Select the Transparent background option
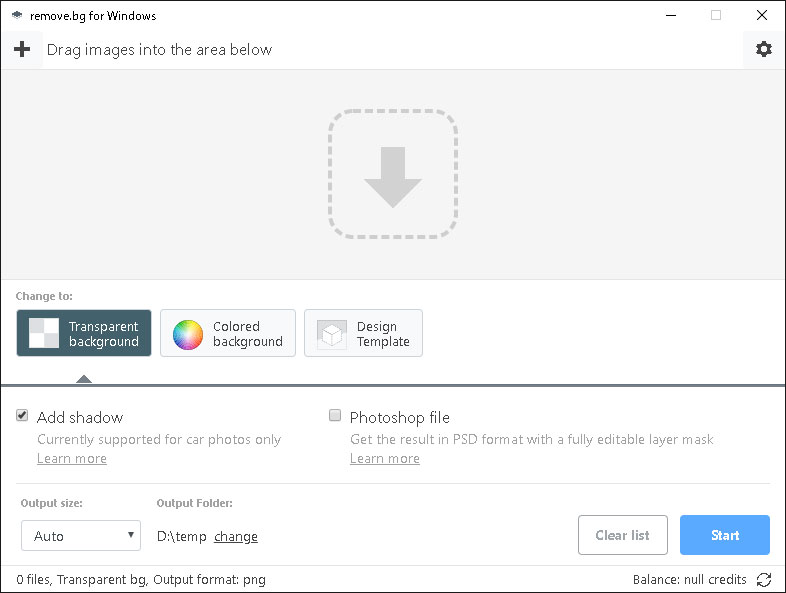Image resolution: width=786 pixels, height=593 pixels. tap(84, 333)
